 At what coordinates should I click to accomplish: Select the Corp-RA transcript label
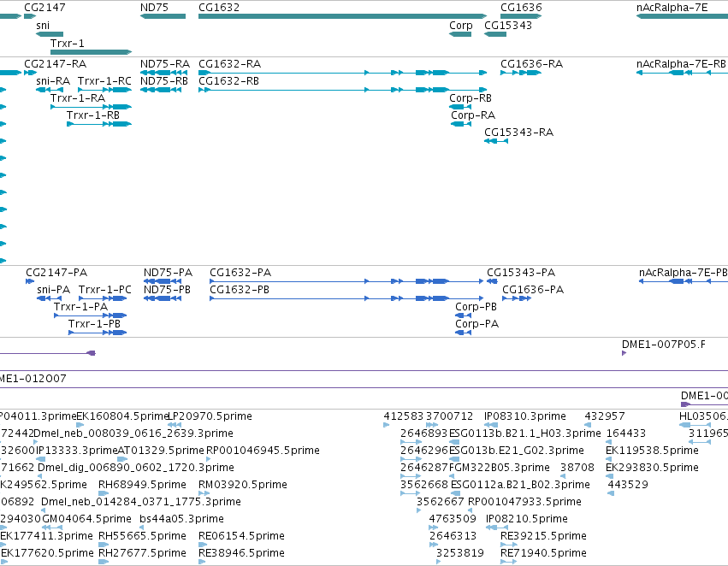(x=473, y=115)
